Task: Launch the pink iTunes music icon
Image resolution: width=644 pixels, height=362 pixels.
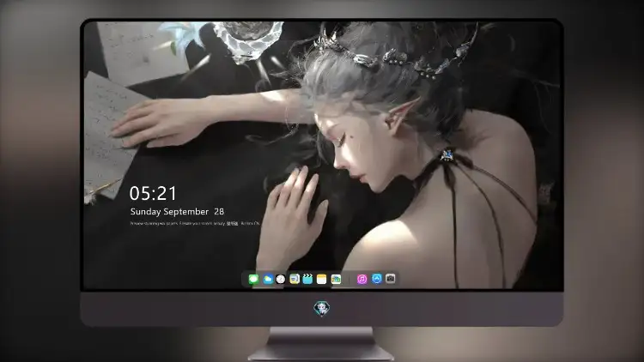Action: tap(361, 279)
